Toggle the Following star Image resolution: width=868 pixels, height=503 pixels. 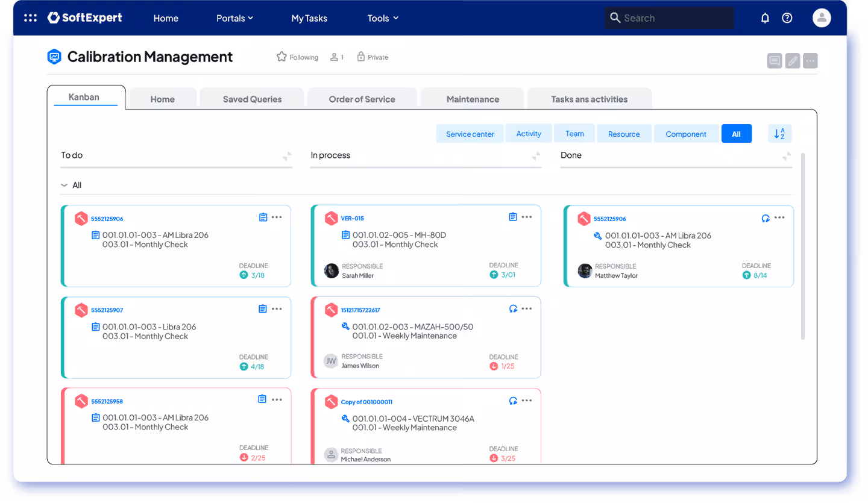[281, 57]
